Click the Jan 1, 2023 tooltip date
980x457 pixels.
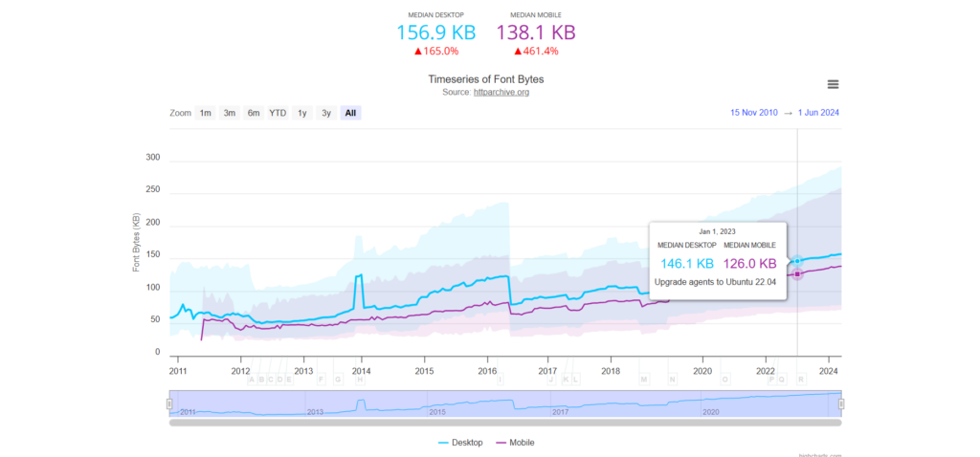click(x=717, y=231)
